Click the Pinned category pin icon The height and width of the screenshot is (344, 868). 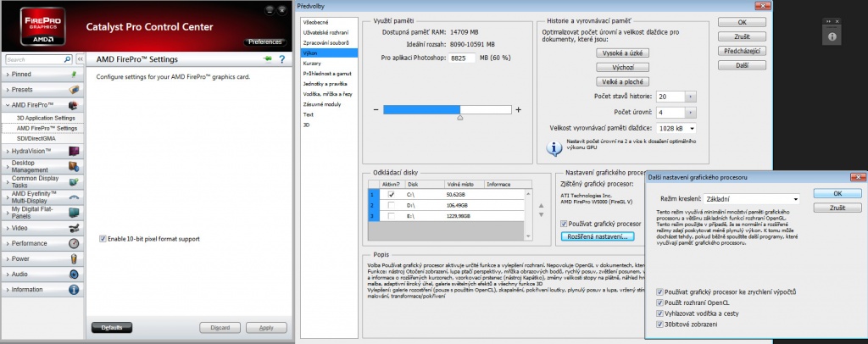73,74
